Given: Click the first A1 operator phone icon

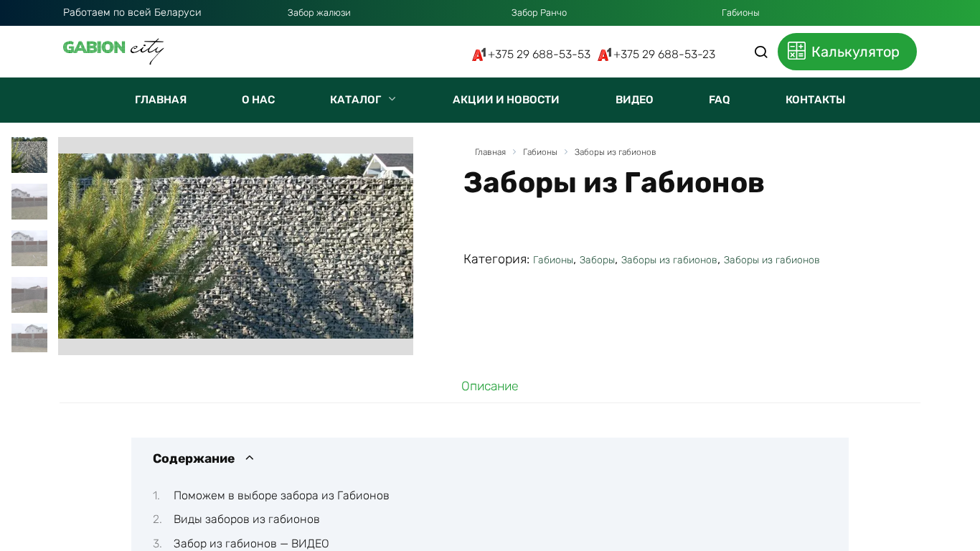Looking at the screenshot, I should coord(479,55).
